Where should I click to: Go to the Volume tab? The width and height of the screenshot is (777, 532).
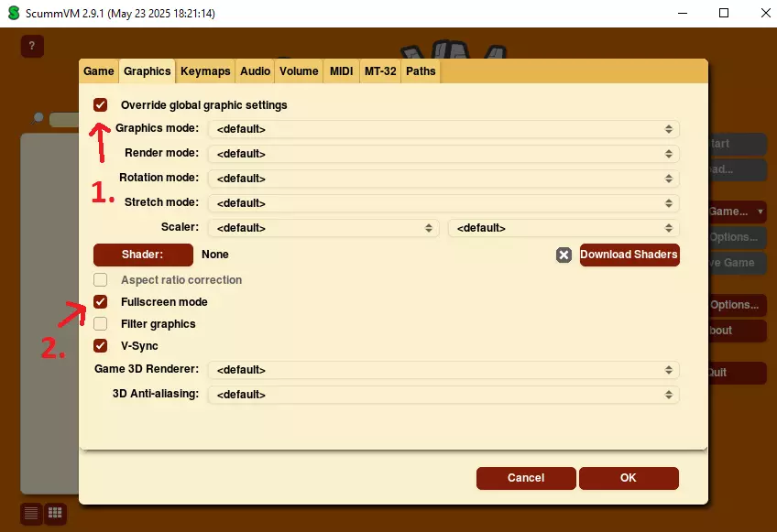(x=299, y=71)
